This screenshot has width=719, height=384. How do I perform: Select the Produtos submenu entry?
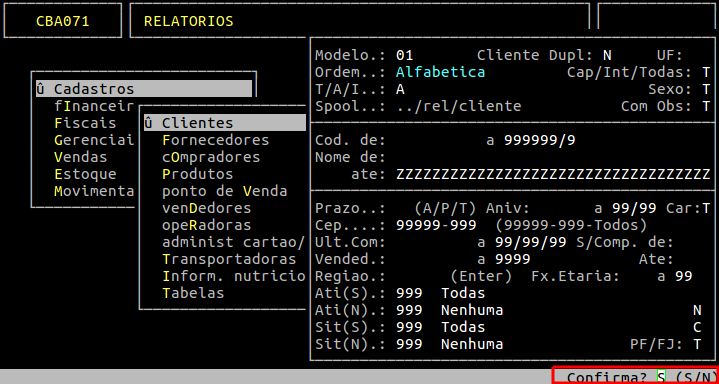(198, 174)
